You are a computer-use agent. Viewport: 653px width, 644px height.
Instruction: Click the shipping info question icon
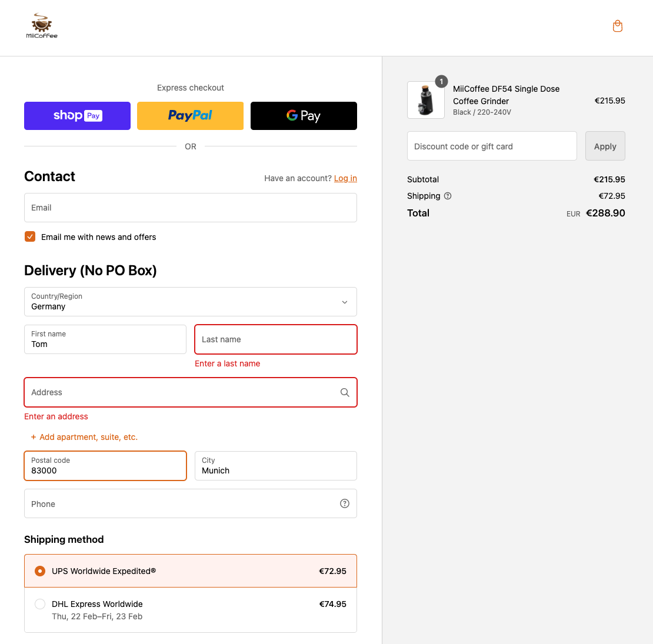pos(448,196)
